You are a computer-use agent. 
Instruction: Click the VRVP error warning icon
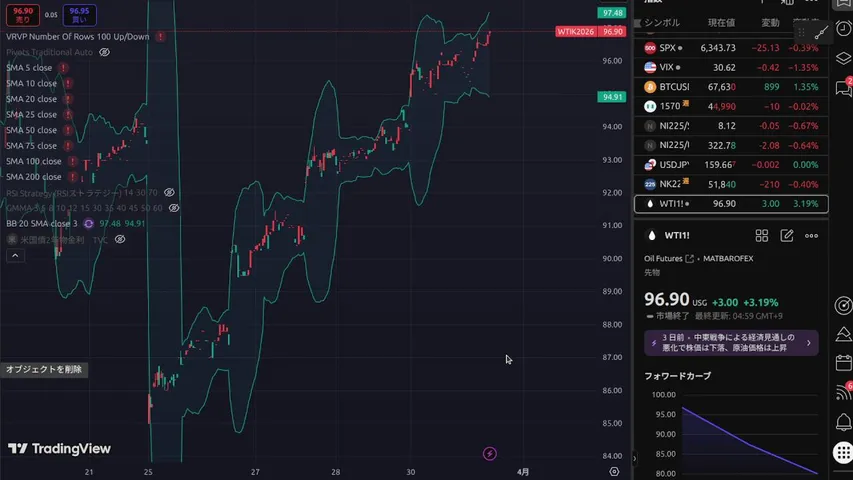160,36
